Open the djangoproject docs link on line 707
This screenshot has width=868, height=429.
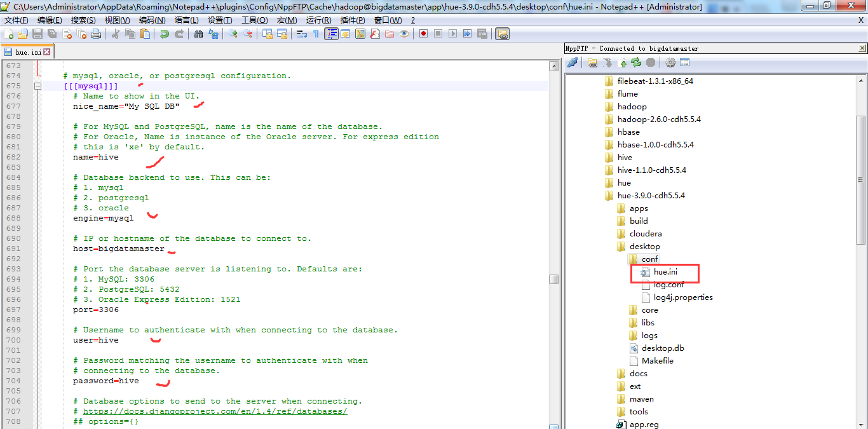click(x=215, y=411)
